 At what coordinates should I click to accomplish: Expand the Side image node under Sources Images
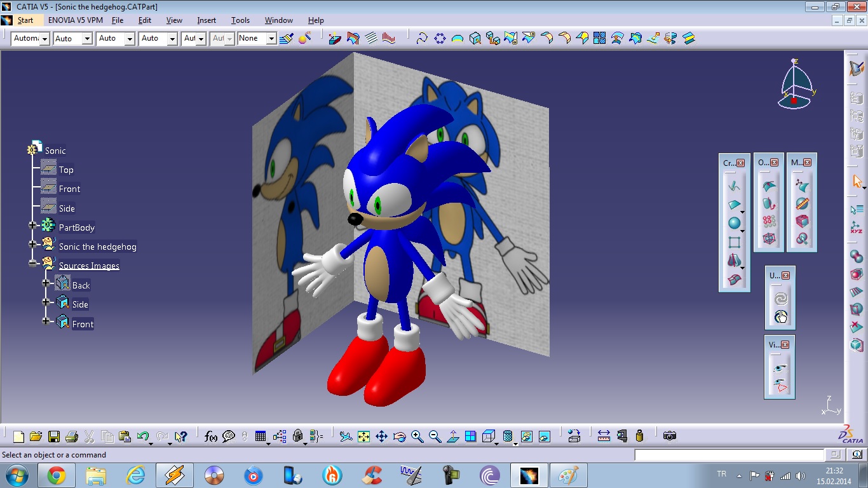coord(46,302)
